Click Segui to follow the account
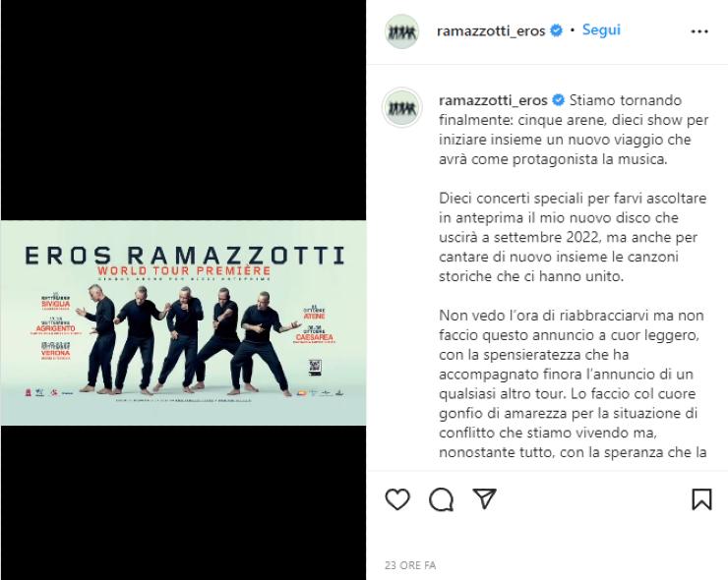This screenshot has width=728, height=580. pyautogui.click(x=601, y=29)
